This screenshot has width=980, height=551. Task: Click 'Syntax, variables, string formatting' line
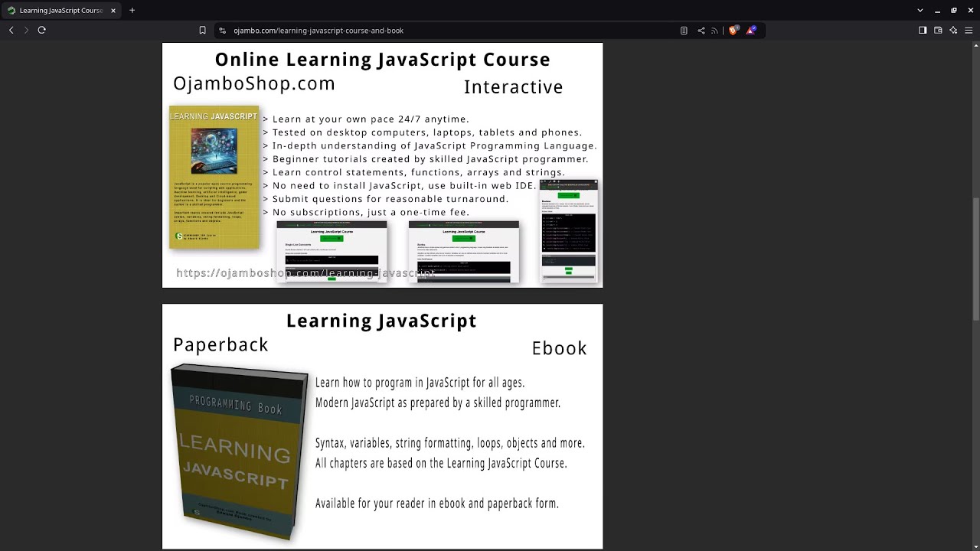coord(450,443)
